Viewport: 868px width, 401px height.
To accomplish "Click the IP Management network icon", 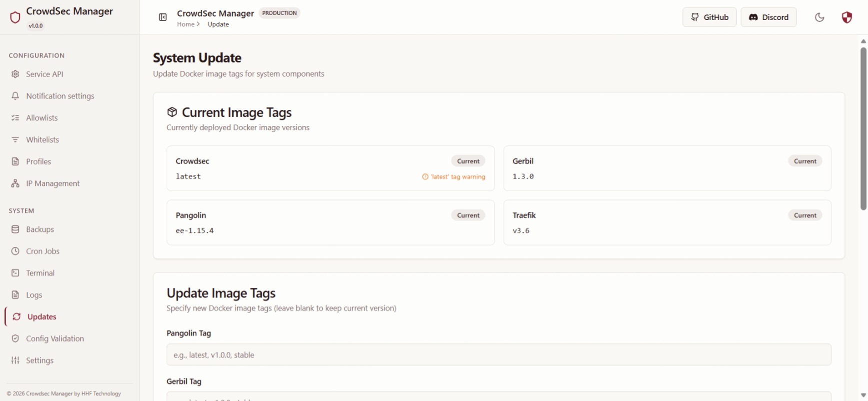I will coord(16,183).
